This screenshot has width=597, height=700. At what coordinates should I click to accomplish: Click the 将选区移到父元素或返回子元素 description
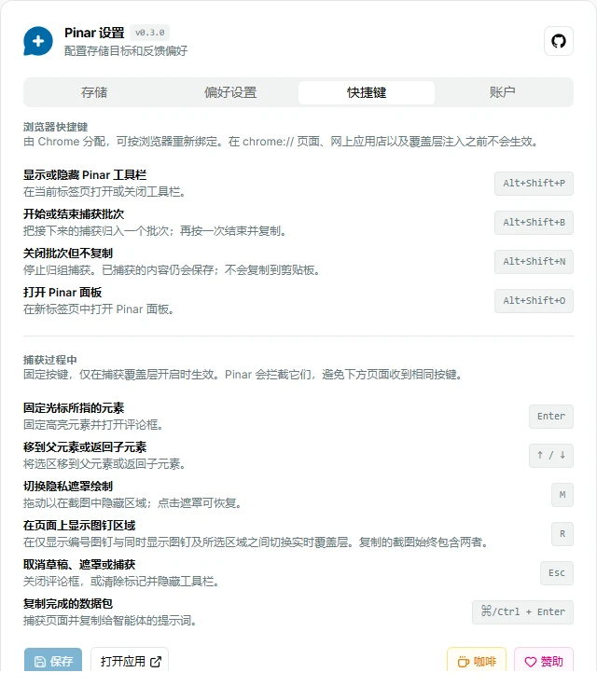click(x=104, y=464)
